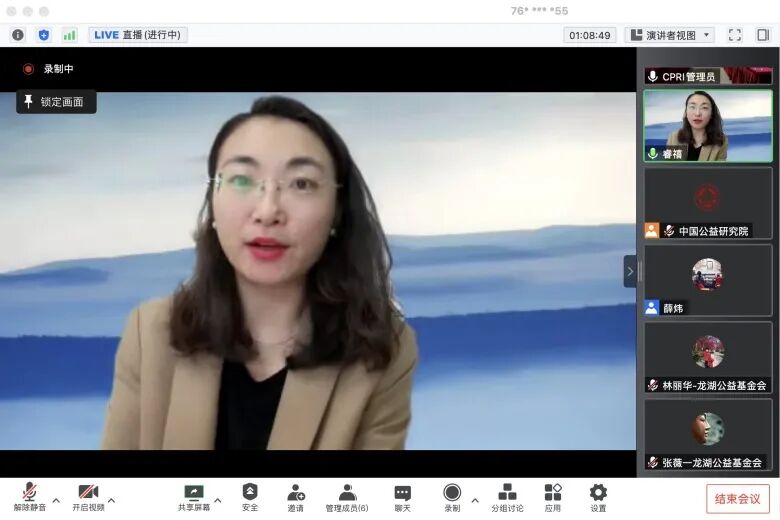Click the 录制中 recording indicator

point(48,69)
